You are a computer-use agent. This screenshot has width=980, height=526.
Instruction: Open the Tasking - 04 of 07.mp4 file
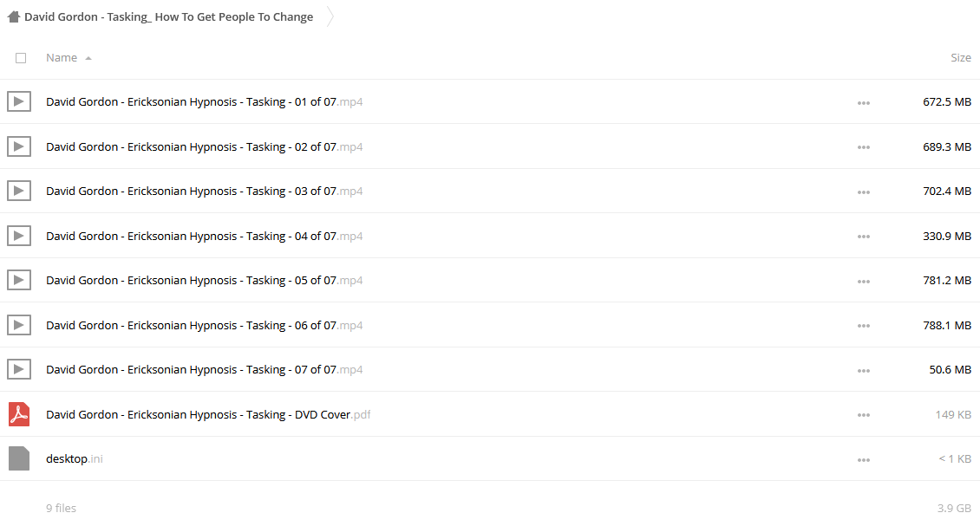pyautogui.click(x=205, y=237)
